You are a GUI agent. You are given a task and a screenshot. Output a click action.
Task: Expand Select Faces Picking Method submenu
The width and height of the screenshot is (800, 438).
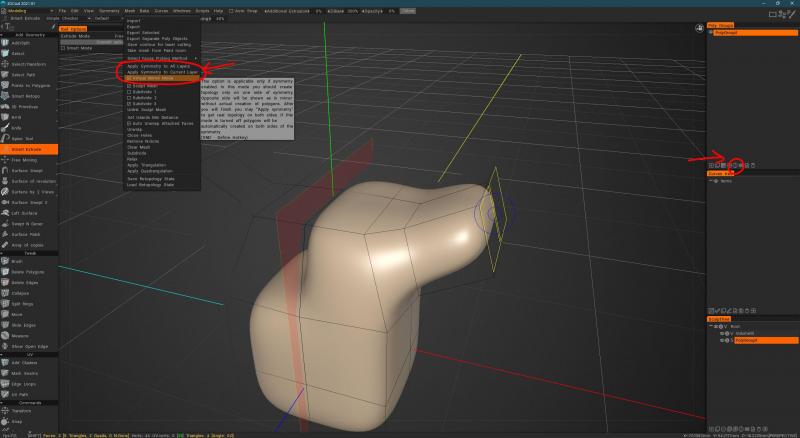click(x=160, y=59)
